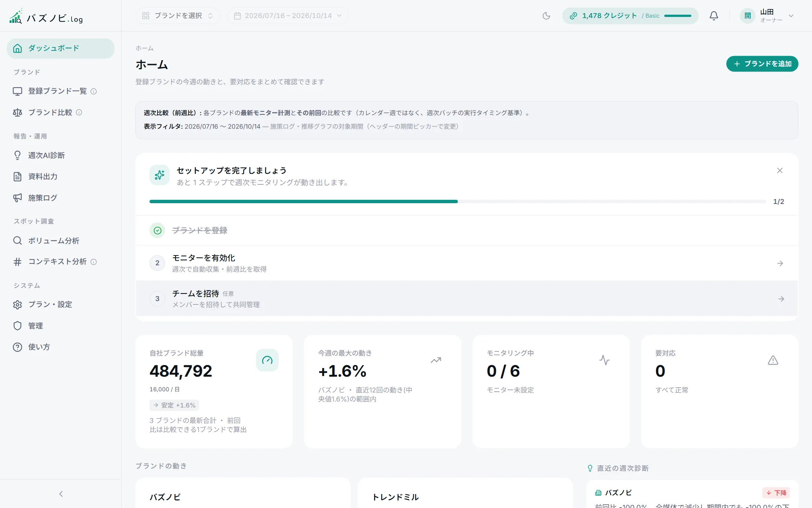Click the info icon beside 登録ブランド一覧
812x508 pixels.
click(x=94, y=91)
